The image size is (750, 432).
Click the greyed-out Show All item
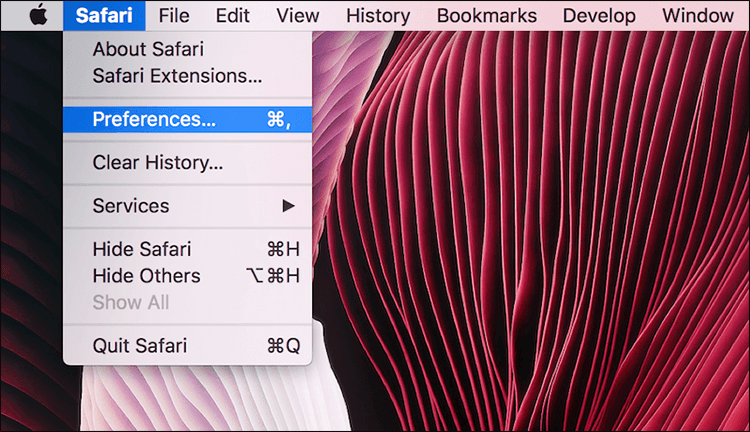click(x=130, y=302)
